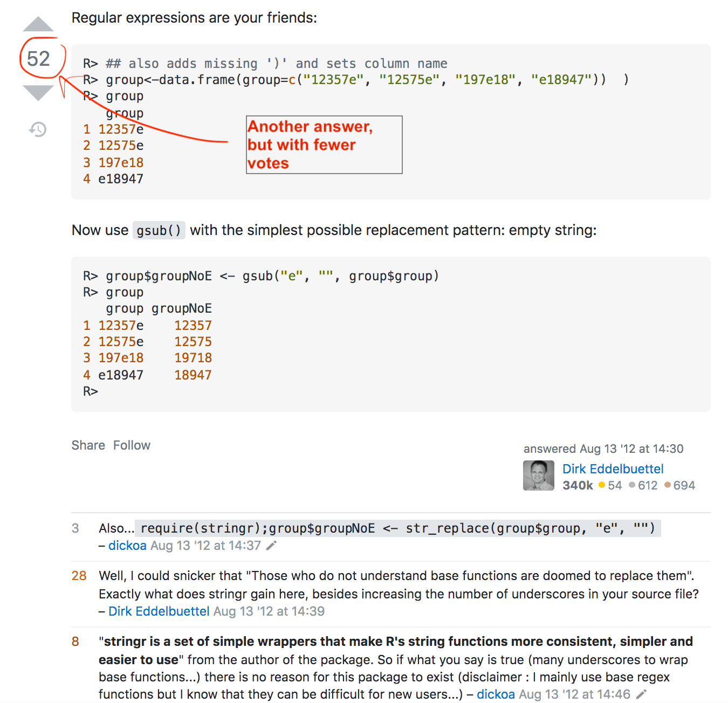Upvote the comment showing score 28
This screenshot has height=703, width=728.
pyautogui.click(x=78, y=576)
